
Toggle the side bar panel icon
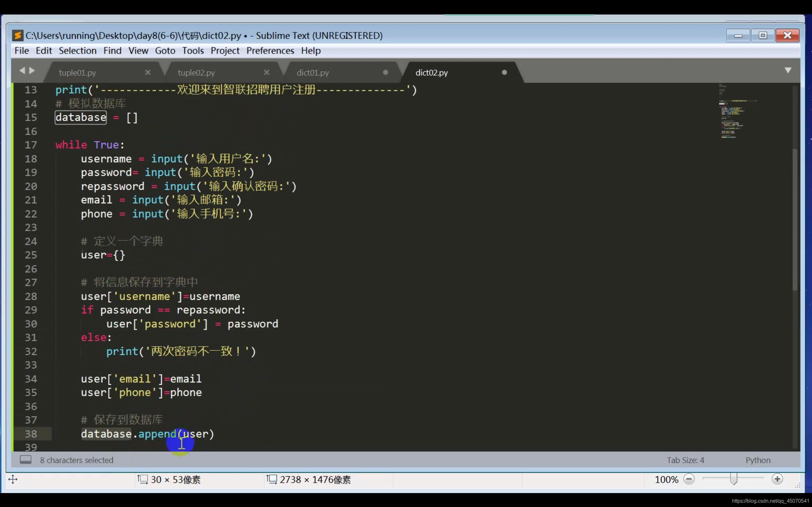pyautogui.click(x=25, y=460)
